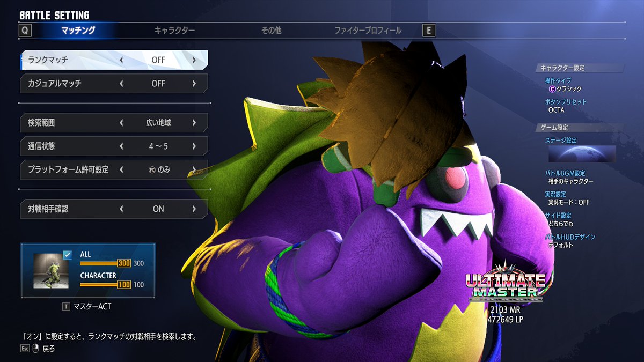
Task: Open the マッチング tab
Action: pos(78,31)
